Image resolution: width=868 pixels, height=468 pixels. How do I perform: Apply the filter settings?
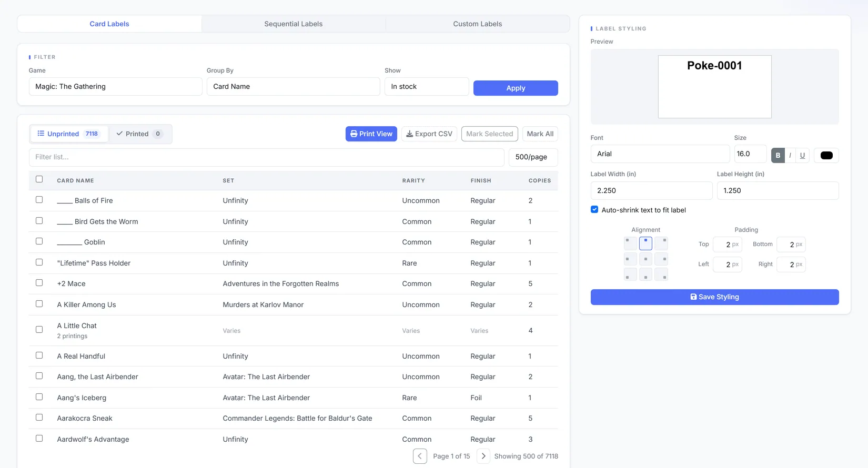click(516, 88)
